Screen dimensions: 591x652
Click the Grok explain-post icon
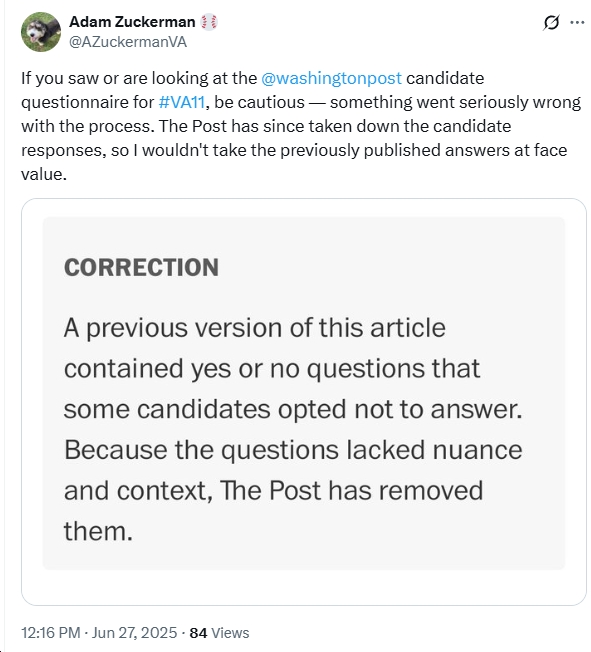(551, 22)
